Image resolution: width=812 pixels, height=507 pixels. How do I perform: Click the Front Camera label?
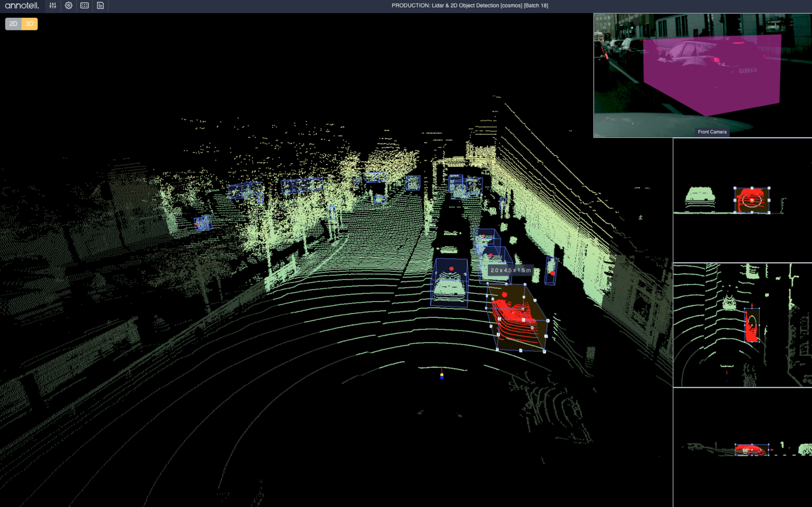[x=712, y=132]
